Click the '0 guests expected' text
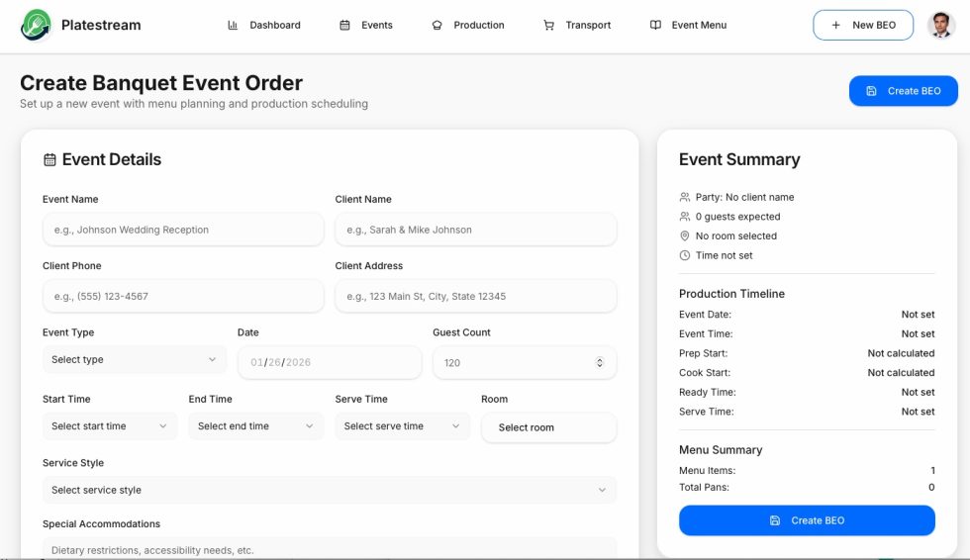This screenshot has height=560, width=970. point(738,217)
